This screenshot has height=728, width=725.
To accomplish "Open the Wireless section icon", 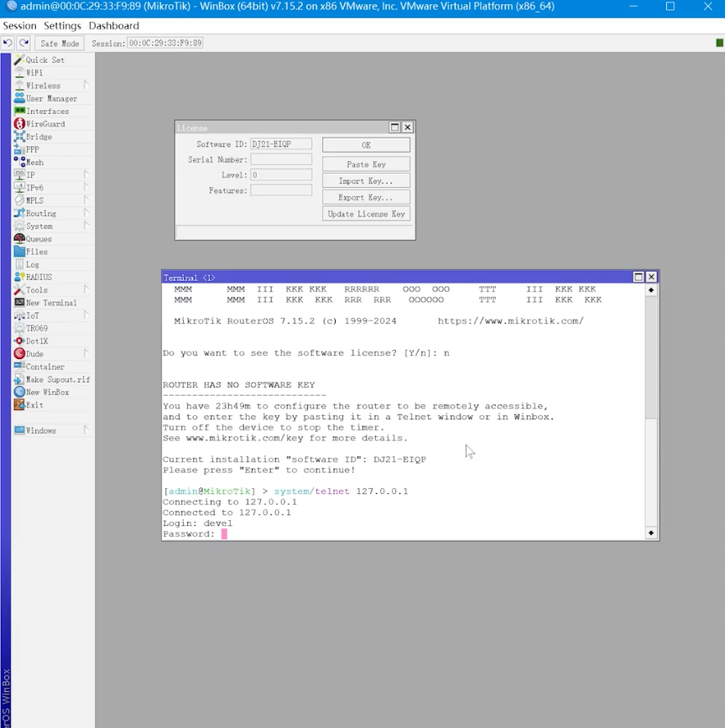I will 19,86.
